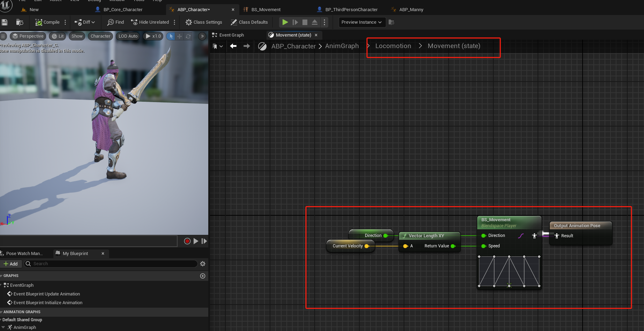Change playback speed x1.0
644x331 pixels.
tap(153, 36)
